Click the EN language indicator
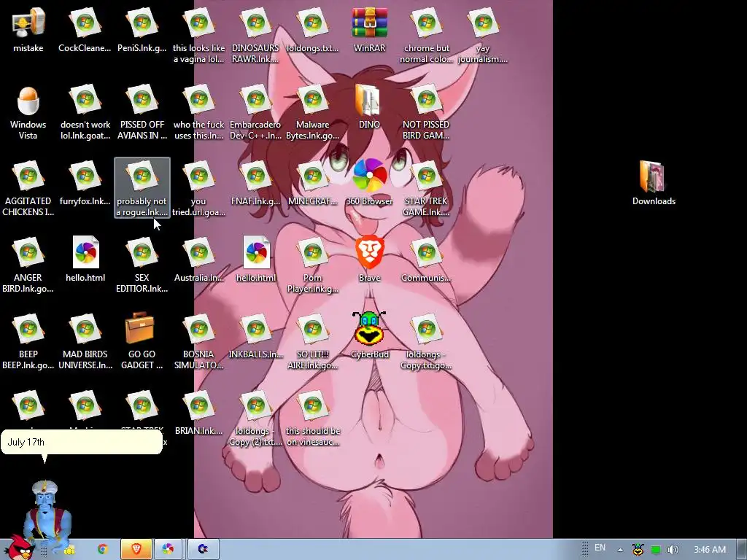Viewport: 747px width, 560px height. click(600, 548)
